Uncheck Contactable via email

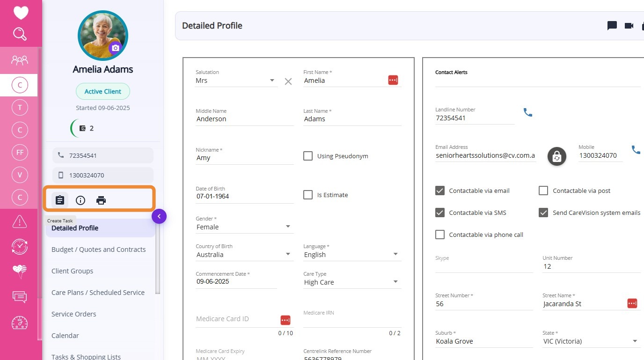440,191
